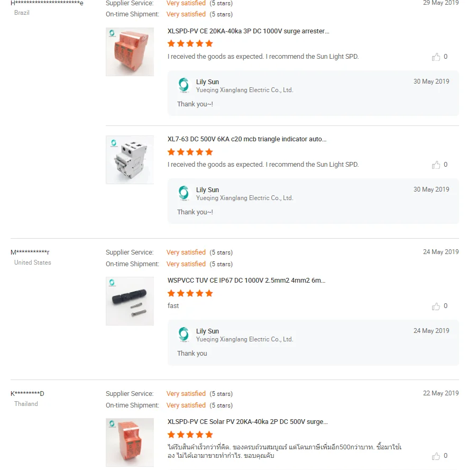The height and width of the screenshot is (470, 476).
Task: Click Yueqing Xianglang Electric under XL7-63 review reply
Action: coord(244,198)
